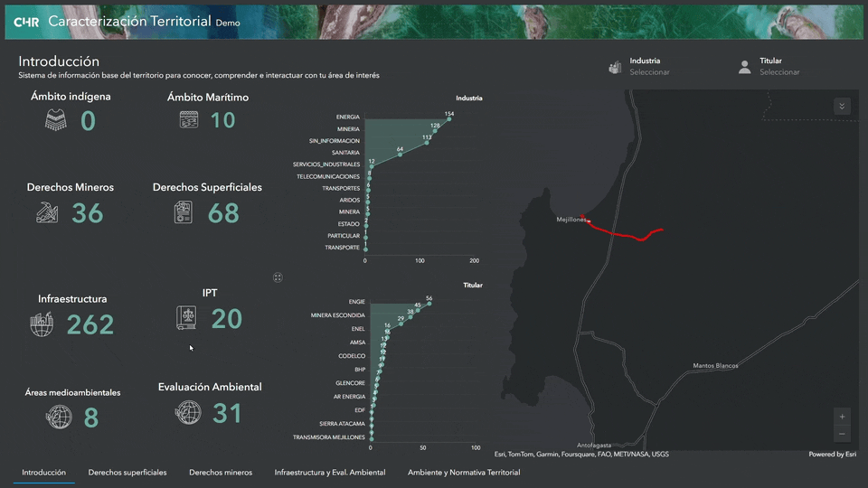This screenshot has width=868, height=488.
Task: Click the Derechos Mineros pickaxe icon
Action: click(x=48, y=212)
